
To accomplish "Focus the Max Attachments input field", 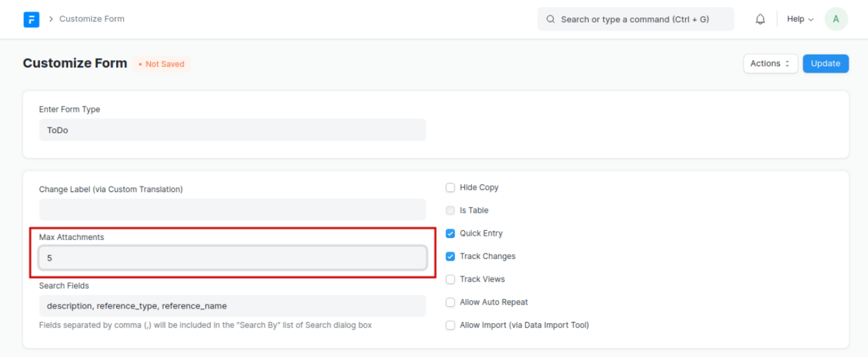I will (232, 258).
